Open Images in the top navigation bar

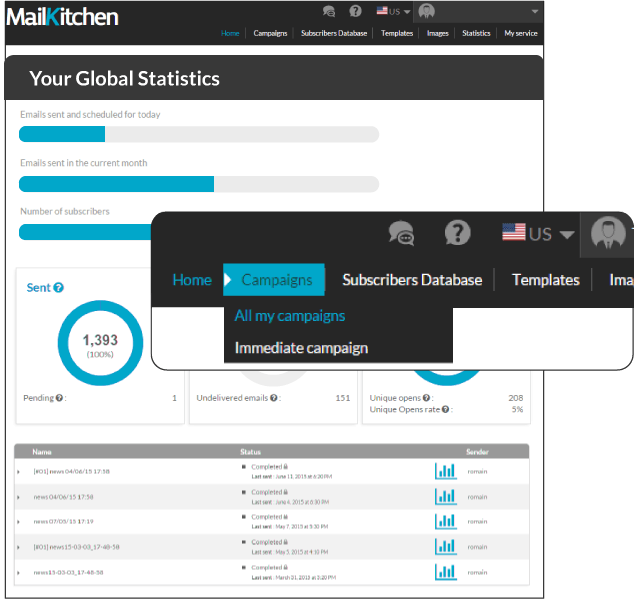438,33
